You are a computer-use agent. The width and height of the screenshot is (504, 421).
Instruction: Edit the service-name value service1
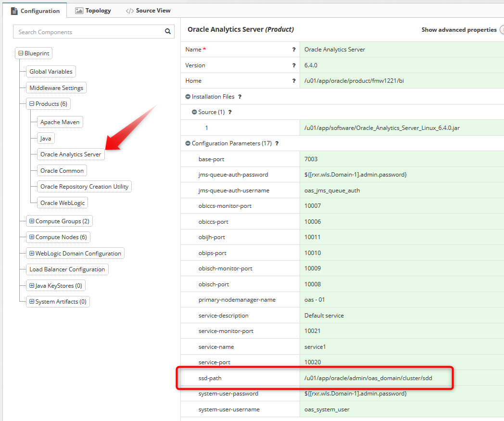(402, 347)
